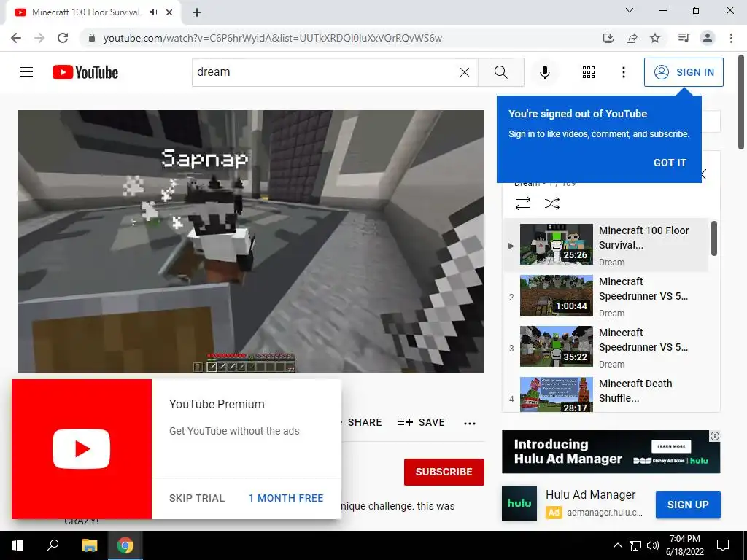
Task: Open network status tray icon
Action: pos(635,545)
